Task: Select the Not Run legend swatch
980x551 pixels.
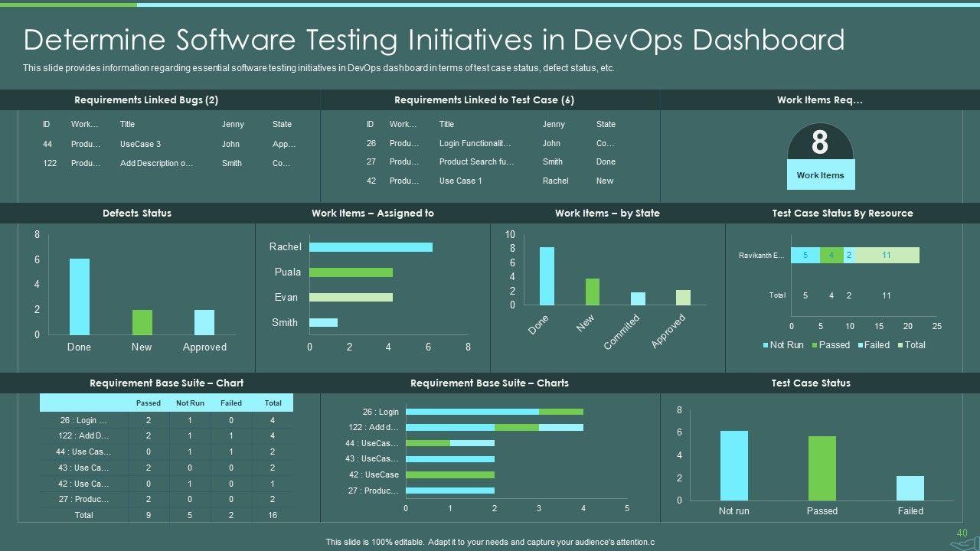Action: click(x=766, y=345)
